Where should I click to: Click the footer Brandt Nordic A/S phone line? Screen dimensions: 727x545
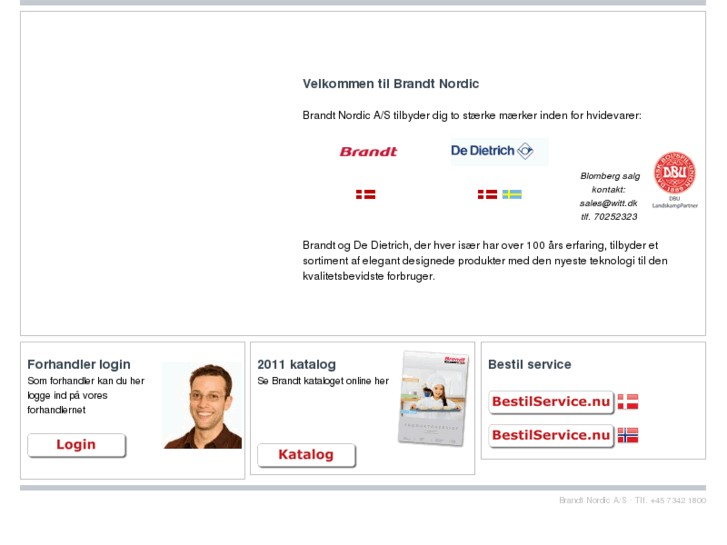tap(632, 500)
